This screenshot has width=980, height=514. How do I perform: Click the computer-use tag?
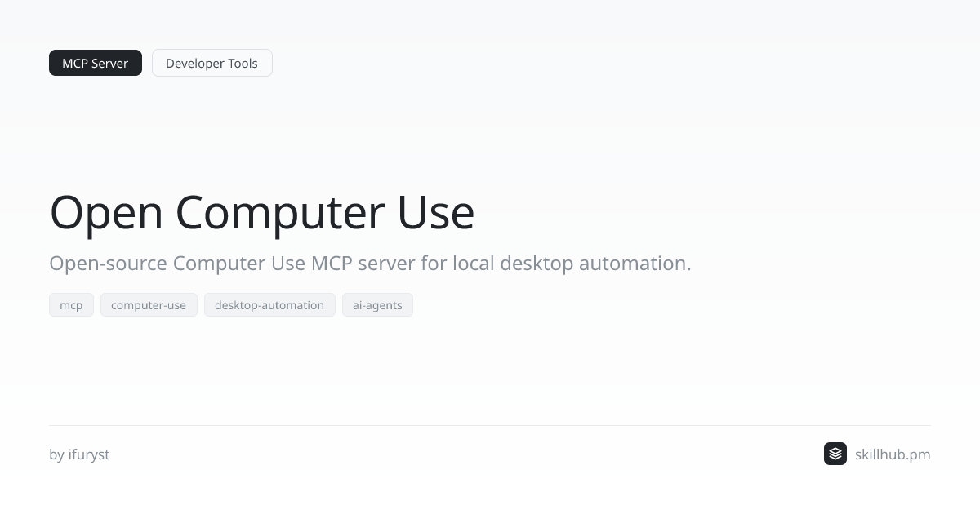149,305
